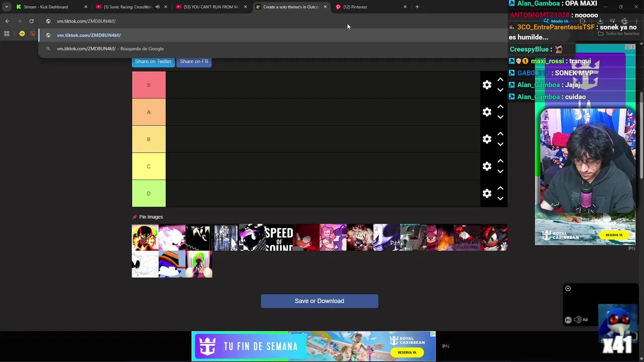Move C tier row up with arrow
The height and width of the screenshot is (362, 644).
coord(500,161)
